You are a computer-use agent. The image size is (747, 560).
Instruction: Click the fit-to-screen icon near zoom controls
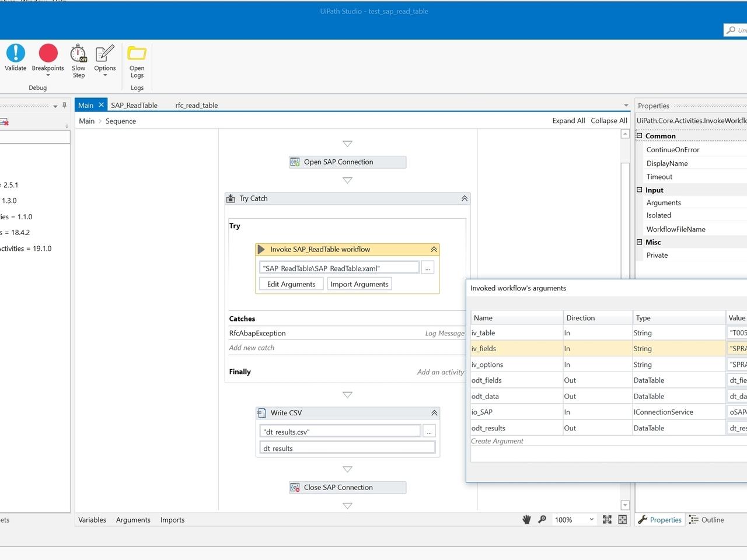coord(607,519)
